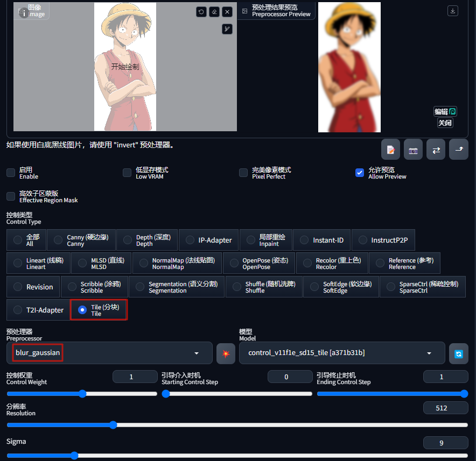Viewport: 476px width, 461px height.
Task: Select the Lineart control type
Action: coord(38,263)
